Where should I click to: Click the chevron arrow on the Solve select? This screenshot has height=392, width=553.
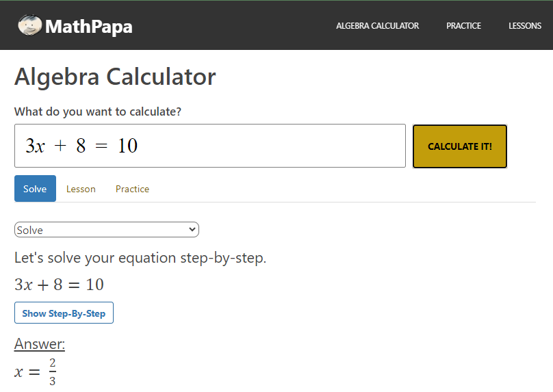[x=192, y=230]
